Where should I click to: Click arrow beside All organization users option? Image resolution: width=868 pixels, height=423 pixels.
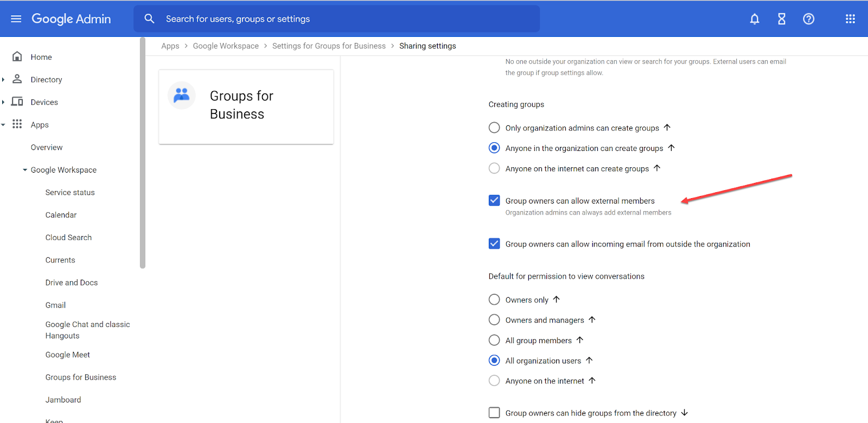coord(589,360)
